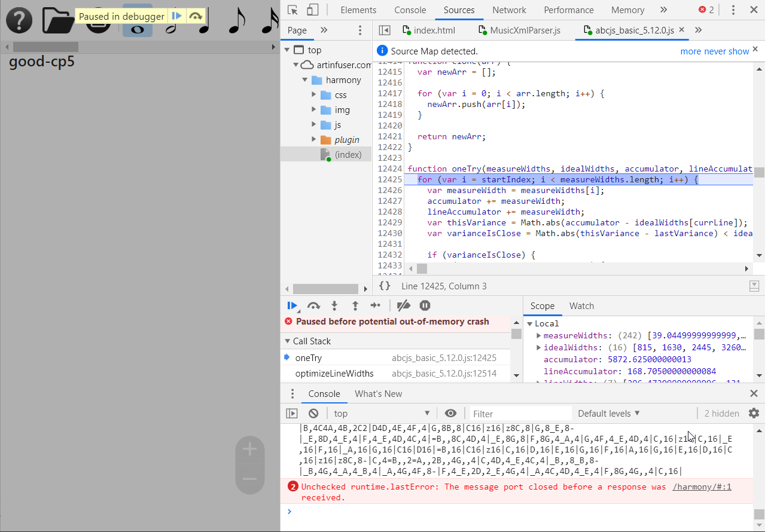Activate the inspect element picker icon
This screenshot has width=765, height=532.
coord(292,10)
